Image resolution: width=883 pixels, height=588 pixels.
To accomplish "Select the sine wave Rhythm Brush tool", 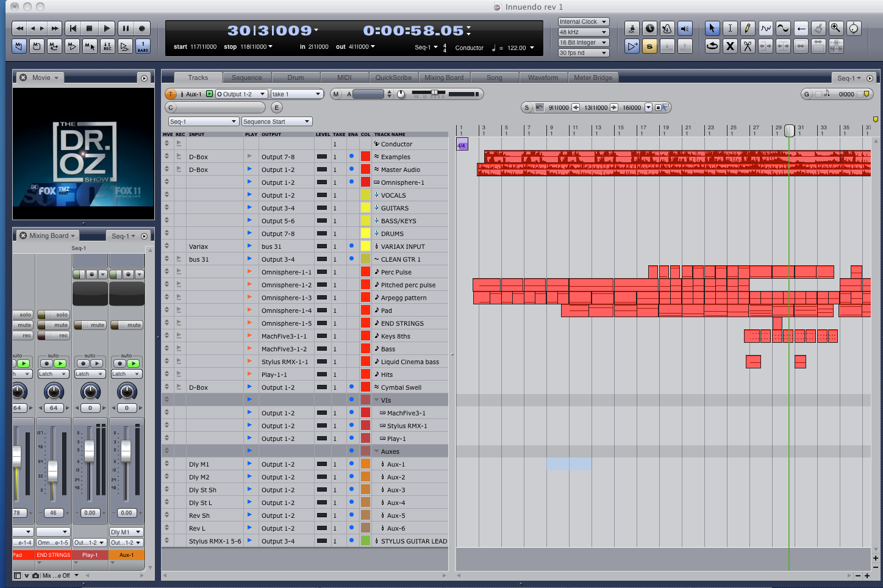I will coord(783,28).
